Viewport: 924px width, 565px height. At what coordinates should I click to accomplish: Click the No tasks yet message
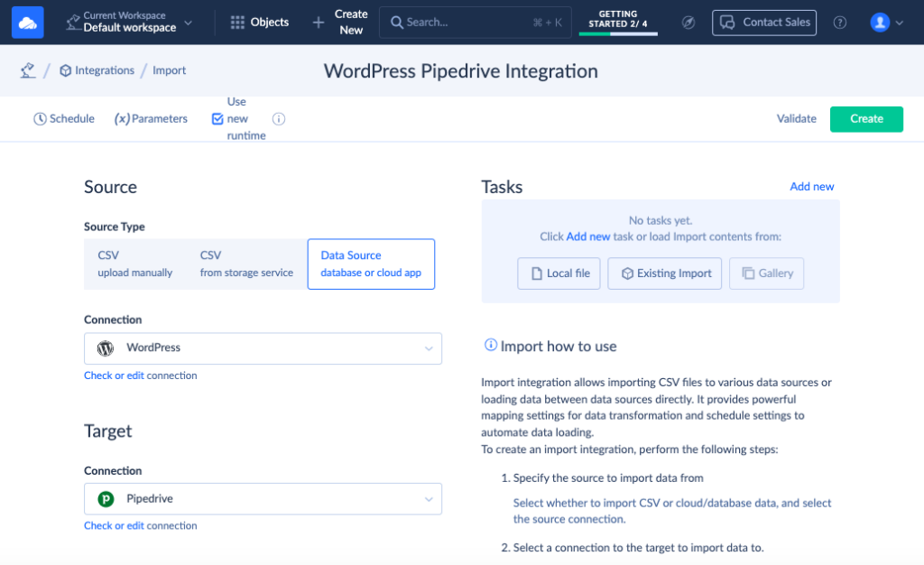tap(660, 220)
